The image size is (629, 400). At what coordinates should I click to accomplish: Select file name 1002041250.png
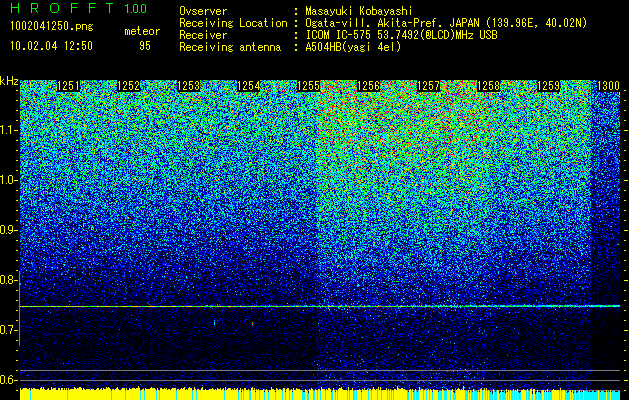pyautogui.click(x=52, y=26)
